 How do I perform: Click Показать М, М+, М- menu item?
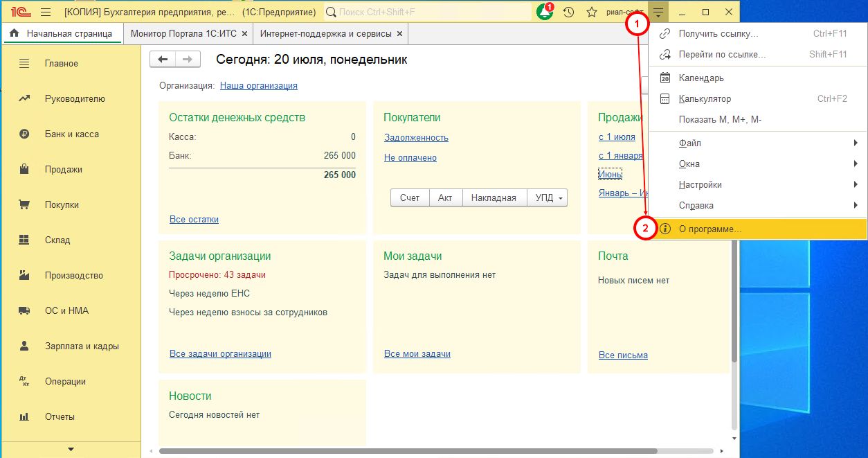[x=757, y=119]
